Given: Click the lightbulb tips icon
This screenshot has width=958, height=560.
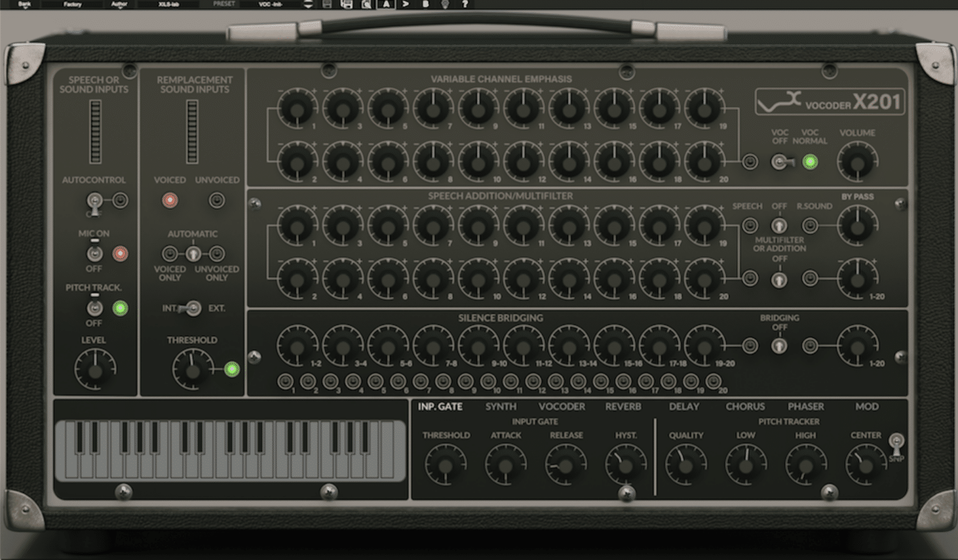Looking at the screenshot, I should 444,4.
